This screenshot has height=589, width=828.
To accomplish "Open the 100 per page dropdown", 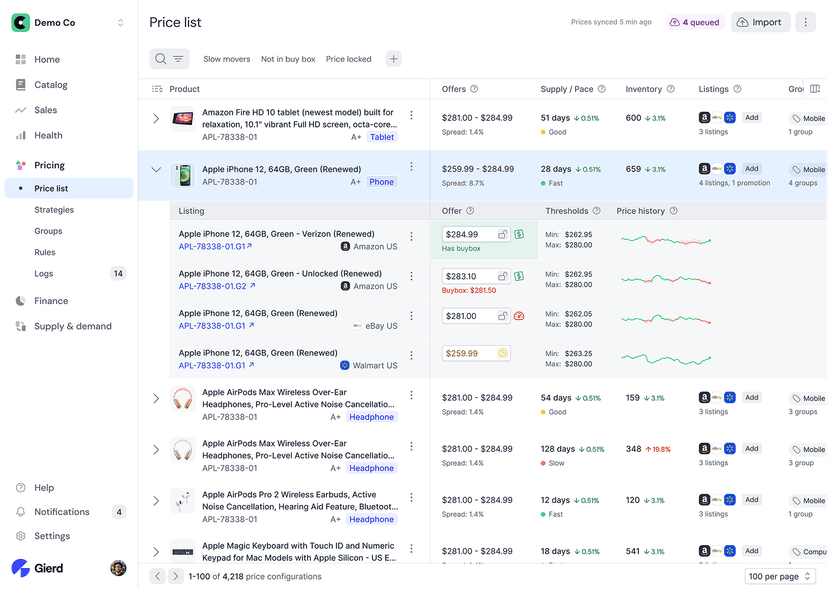I will click(779, 576).
